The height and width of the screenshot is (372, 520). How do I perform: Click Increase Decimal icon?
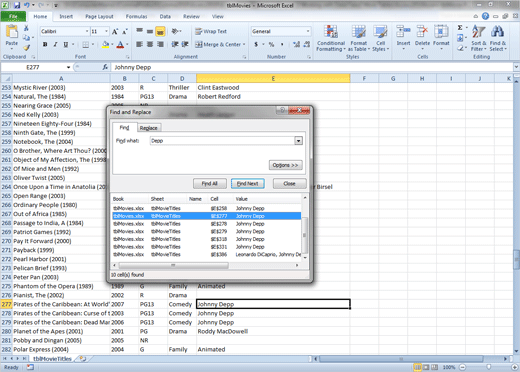tap(296, 44)
